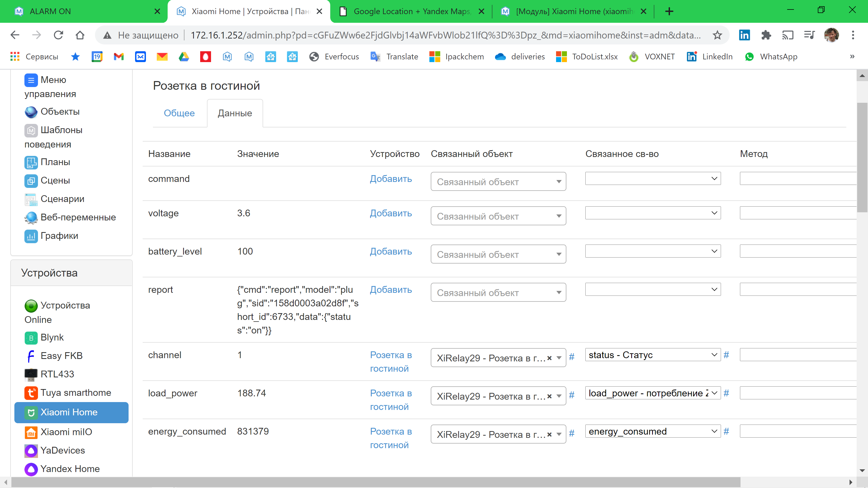868x488 pixels.
Task: Select the RTL433 device
Action: [57, 374]
